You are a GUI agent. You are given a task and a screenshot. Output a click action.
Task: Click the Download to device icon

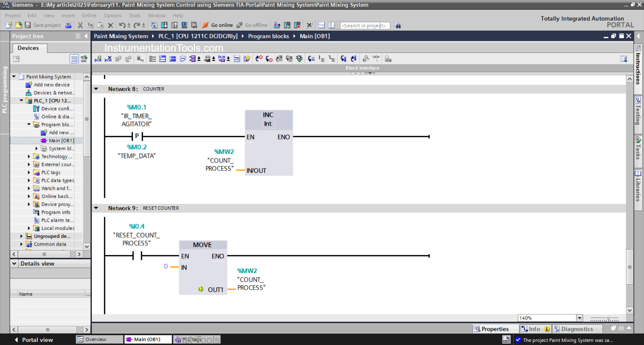pos(164,25)
